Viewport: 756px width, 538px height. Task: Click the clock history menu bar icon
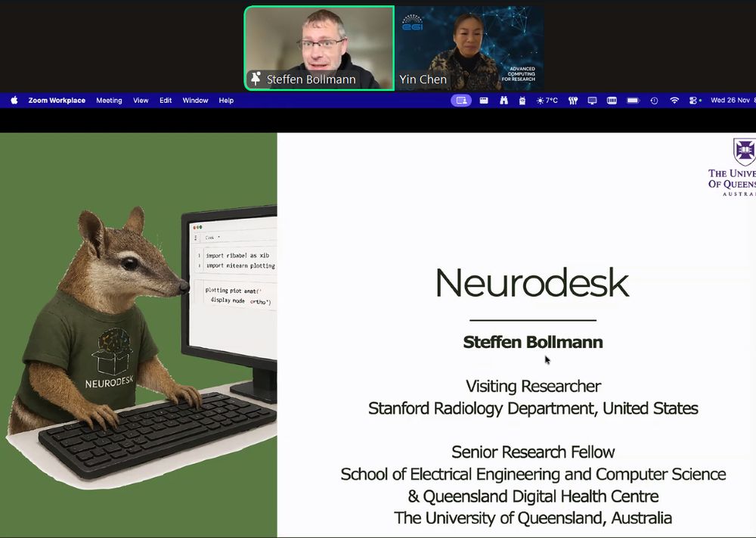654,101
